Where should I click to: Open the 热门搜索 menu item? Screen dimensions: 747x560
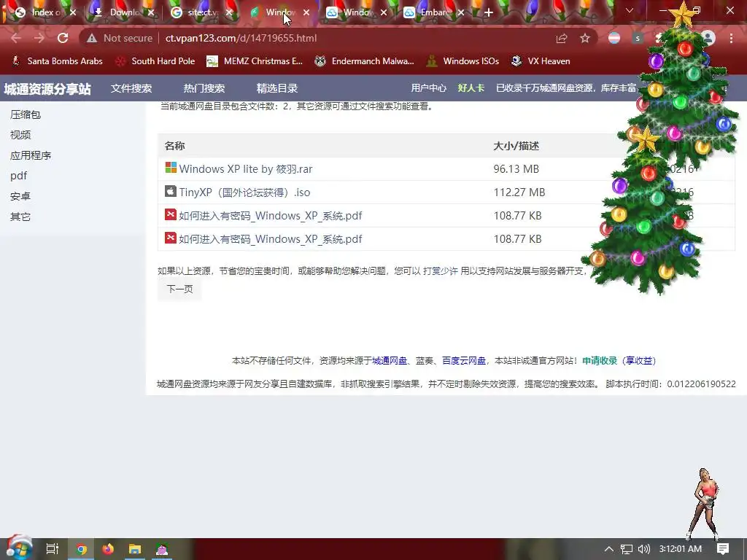coord(204,88)
